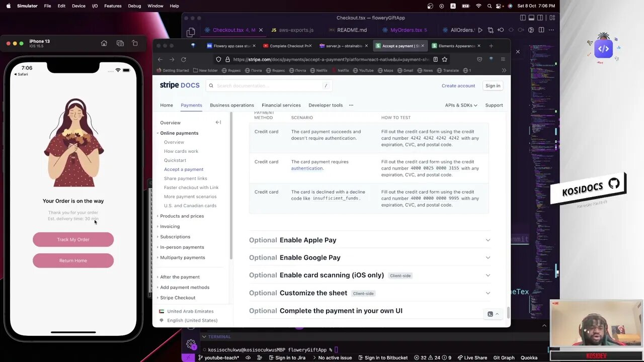Image resolution: width=644 pixels, height=362 pixels.
Task: Click the Stripe search magnifier icon
Action: [x=211, y=85]
